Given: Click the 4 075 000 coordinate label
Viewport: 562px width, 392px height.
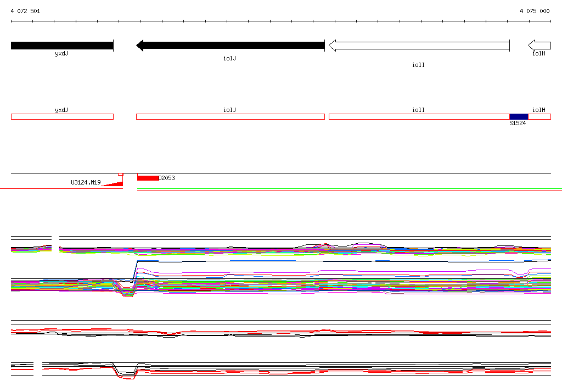Looking at the screenshot, I should pyautogui.click(x=535, y=11).
